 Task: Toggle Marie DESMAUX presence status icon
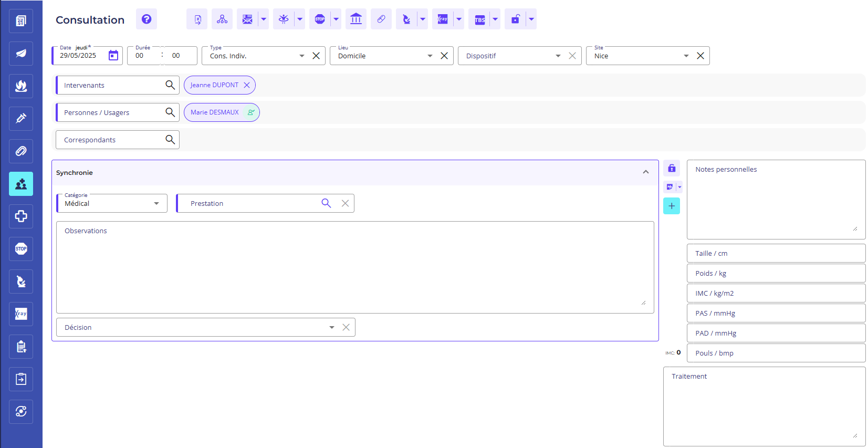pyautogui.click(x=251, y=112)
